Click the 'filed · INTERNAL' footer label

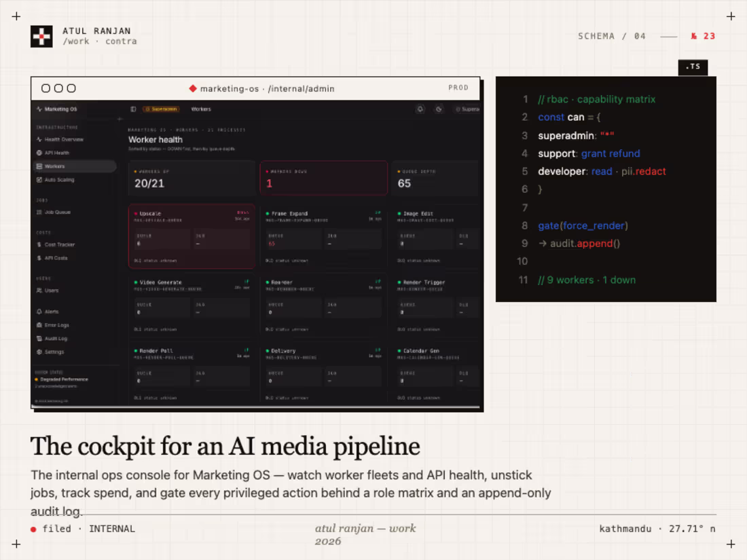click(x=83, y=529)
